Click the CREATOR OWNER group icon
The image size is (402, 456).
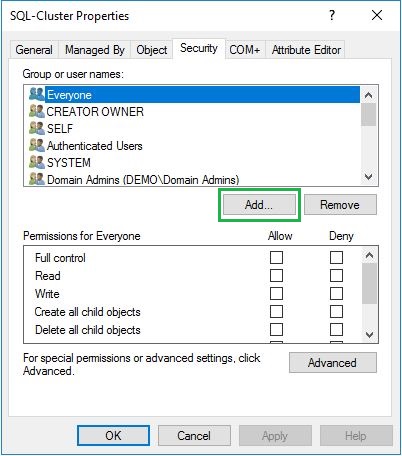[36, 111]
